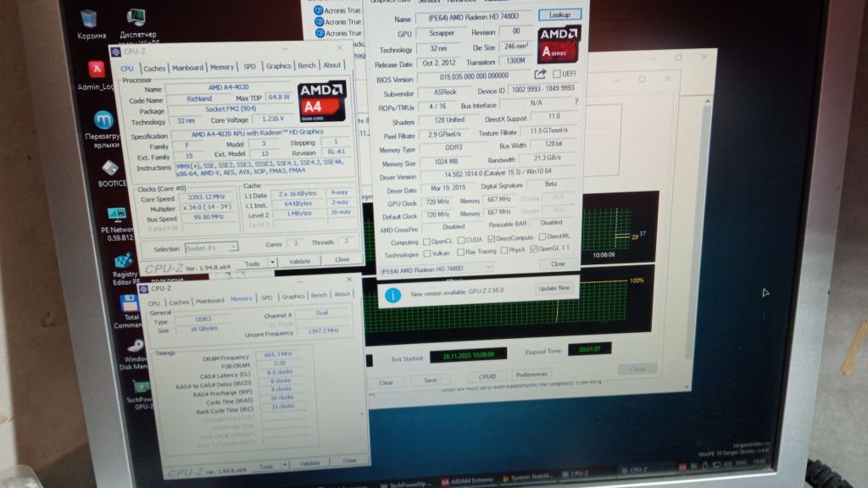Click the CPUID button in stability test
The image size is (868, 488).
pyautogui.click(x=487, y=376)
